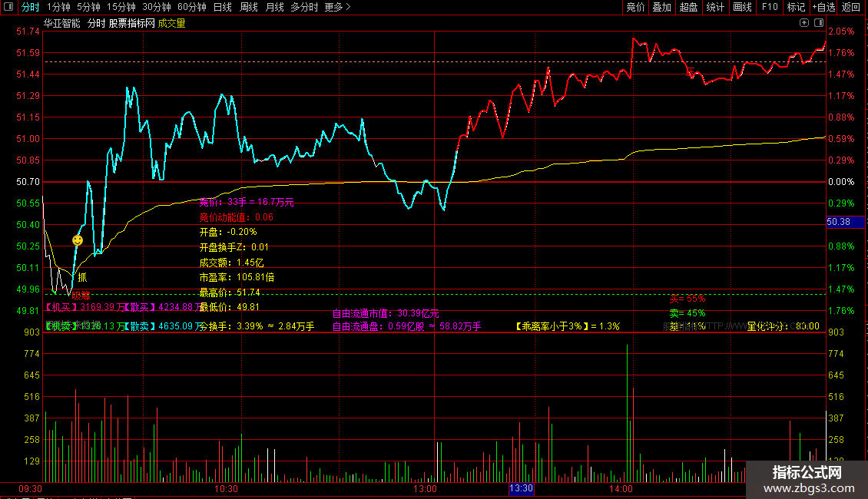Image resolution: width=868 pixels, height=499 pixels.
Task: Click the up-arrow icon above the chart
Action: (804, 23)
